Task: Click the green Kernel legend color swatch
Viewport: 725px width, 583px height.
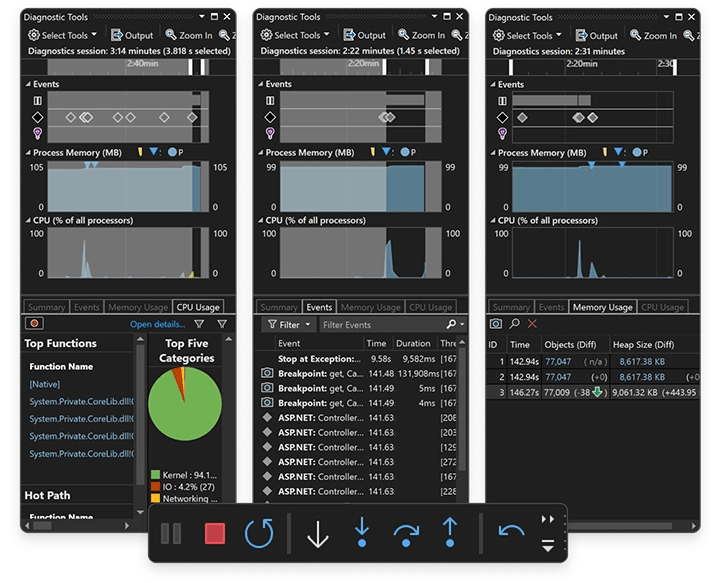Action: coord(155,475)
